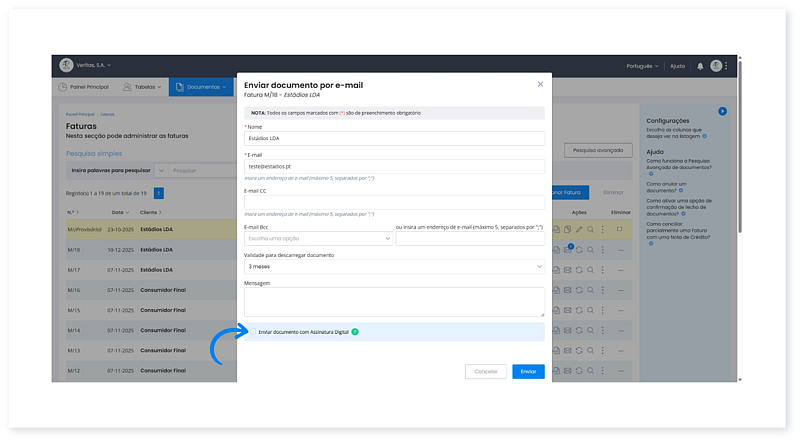The height and width of the screenshot is (442, 800).
Task: Sort by the Cliente column header
Action: (151, 212)
